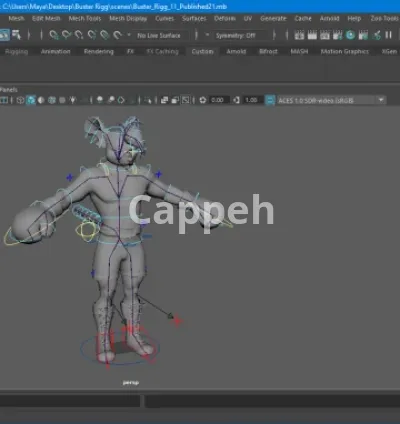
Task: Click Render current frame clapperboard icon
Action: (x=312, y=35)
